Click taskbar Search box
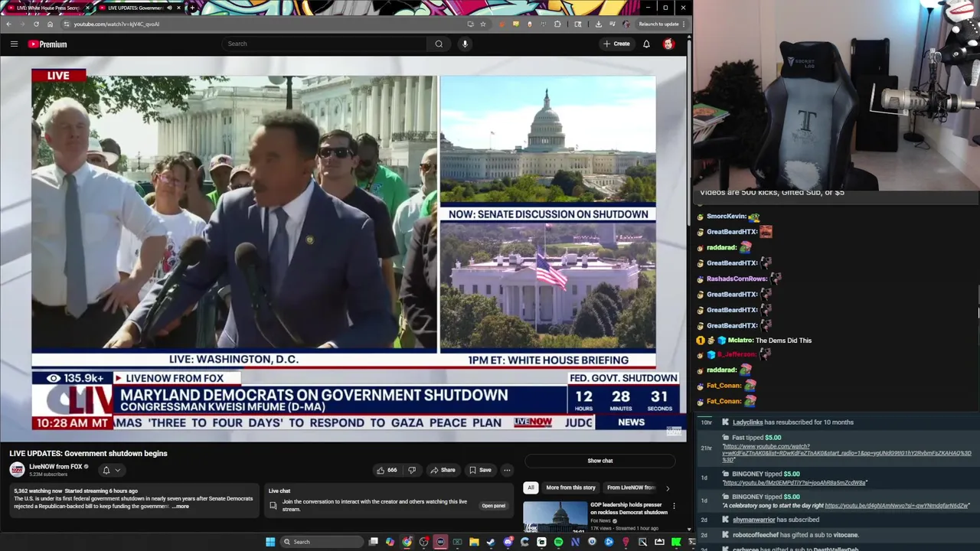The image size is (980, 551). tap(320, 542)
